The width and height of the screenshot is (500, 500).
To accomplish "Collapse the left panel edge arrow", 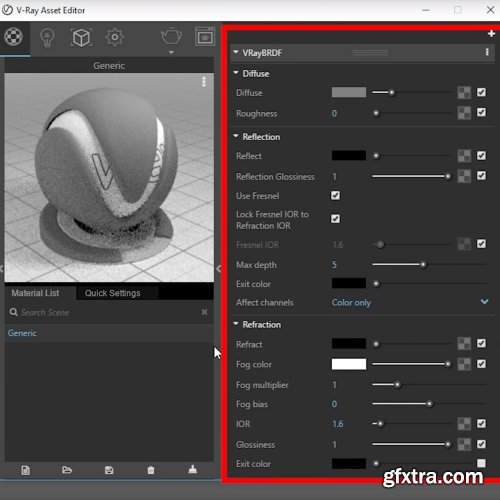I will (2, 269).
